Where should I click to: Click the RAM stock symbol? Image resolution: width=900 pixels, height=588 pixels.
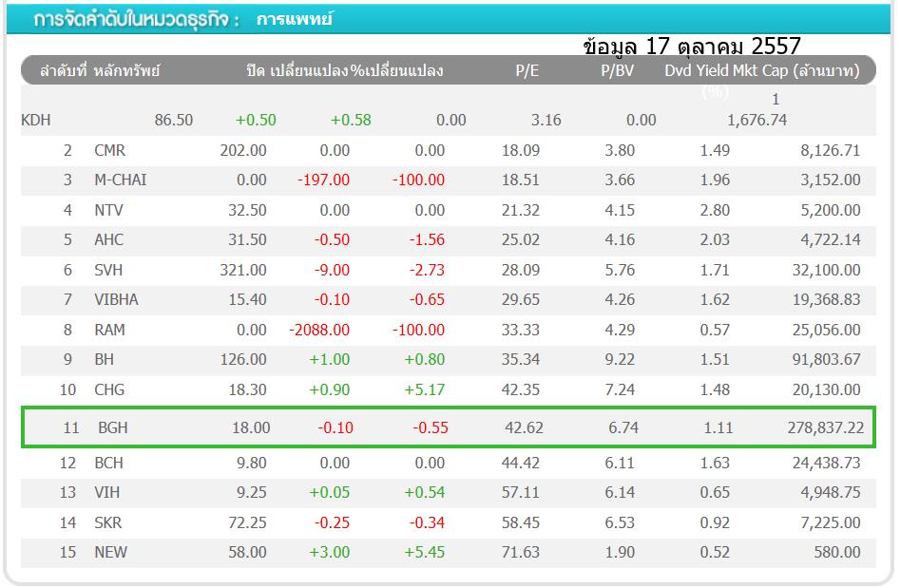(x=109, y=330)
